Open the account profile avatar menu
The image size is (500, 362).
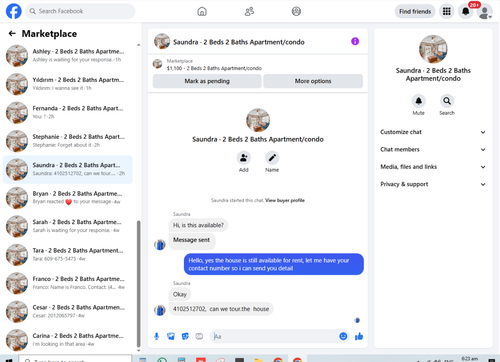(x=485, y=12)
